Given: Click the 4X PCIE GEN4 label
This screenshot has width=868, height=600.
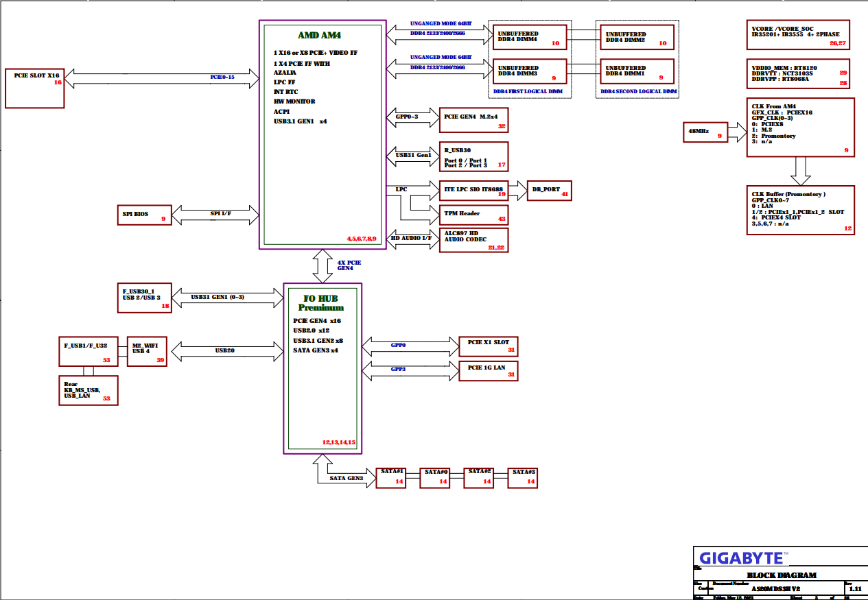Looking at the screenshot, I should (x=349, y=265).
